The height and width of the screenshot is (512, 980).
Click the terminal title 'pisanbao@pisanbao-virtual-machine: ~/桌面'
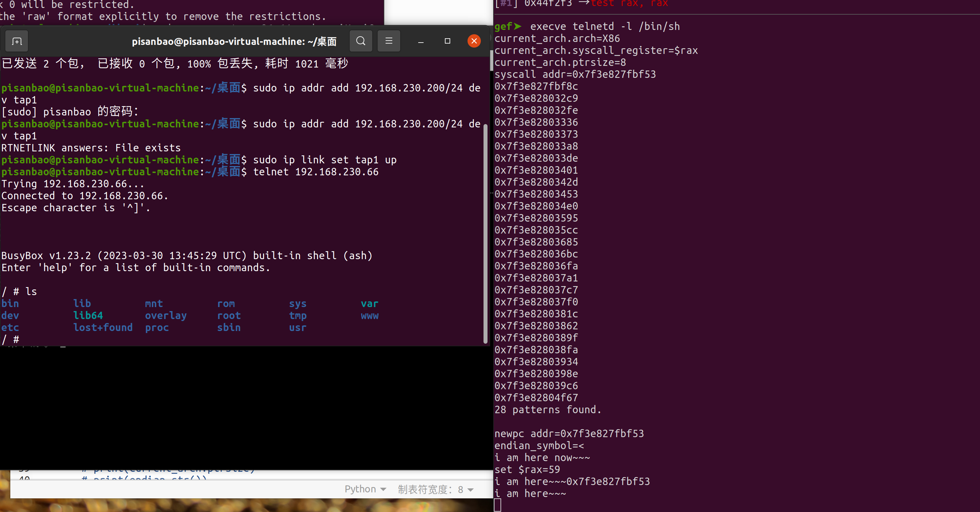coord(234,42)
